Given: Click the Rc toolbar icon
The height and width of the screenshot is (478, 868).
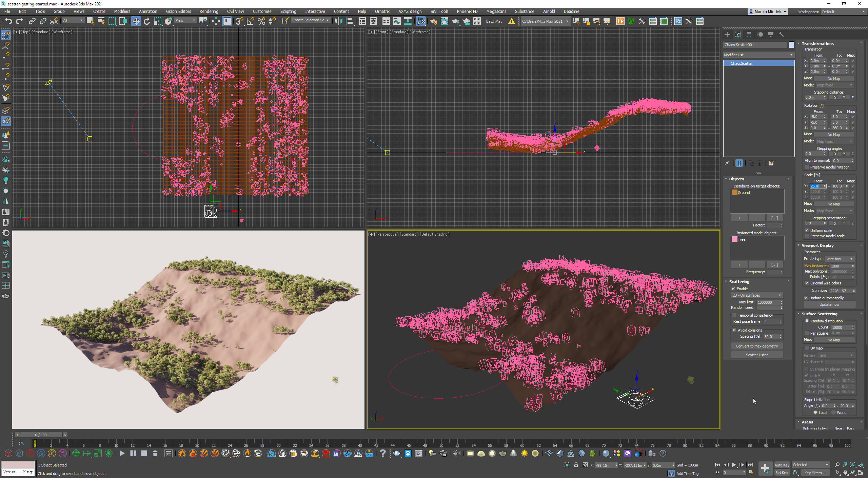Looking at the screenshot, I should coord(678,21).
